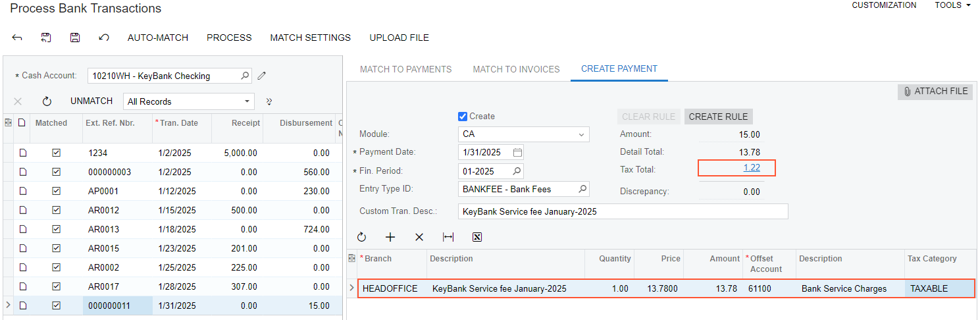Viewport: 980px width, 320px height.
Task: Delete the selected detail row
Action: [x=419, y=237]
